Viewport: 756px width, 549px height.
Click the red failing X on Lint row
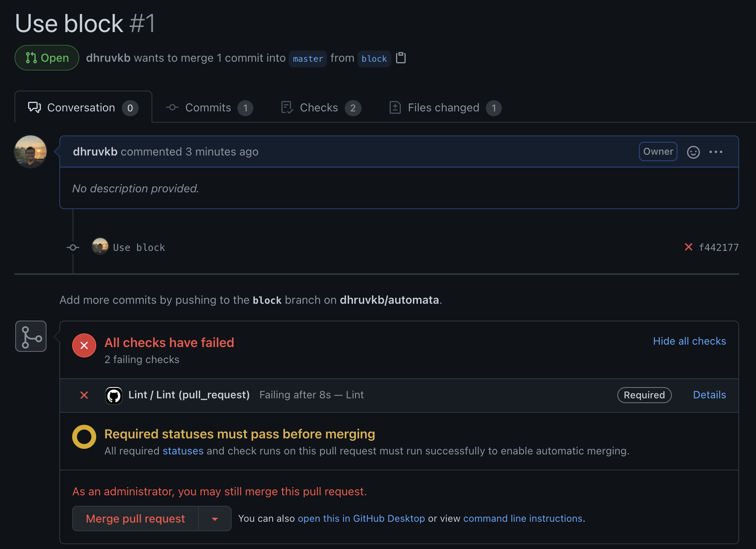(84, 395)
